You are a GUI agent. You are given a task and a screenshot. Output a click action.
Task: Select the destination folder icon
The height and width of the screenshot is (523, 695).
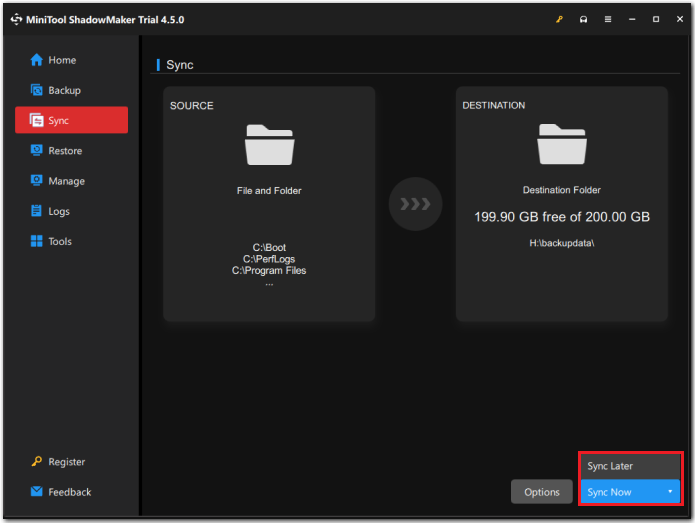(562, 144)
